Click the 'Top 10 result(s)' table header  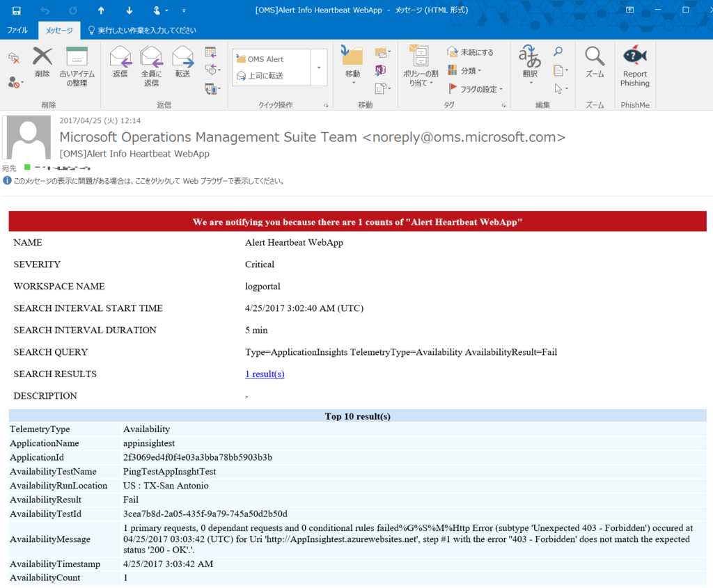coord(357,416)
